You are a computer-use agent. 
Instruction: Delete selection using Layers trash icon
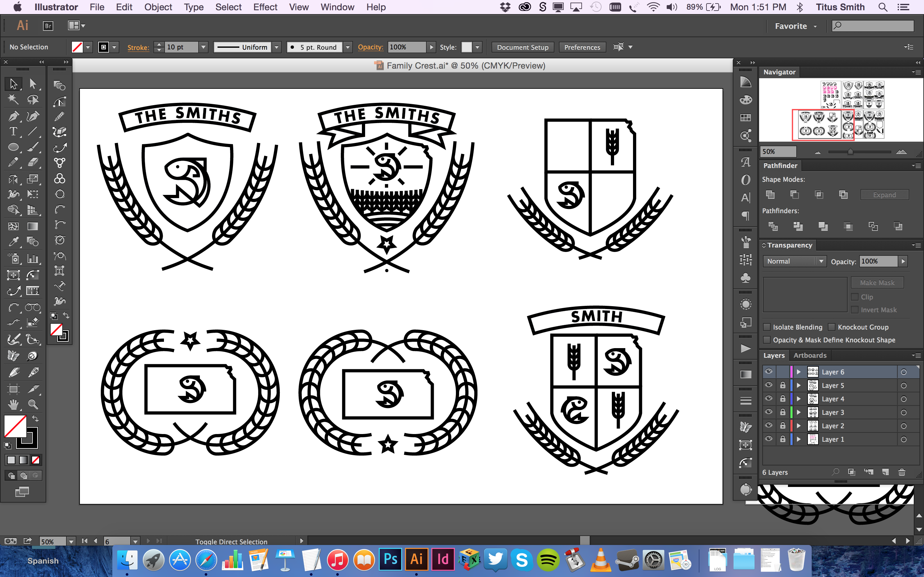coord(902,472)
